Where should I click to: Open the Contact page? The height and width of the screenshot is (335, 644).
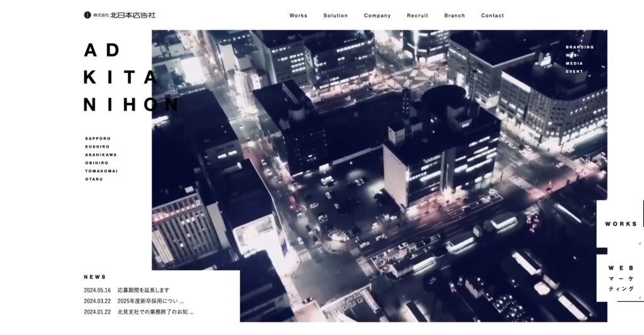pos(492,16)
